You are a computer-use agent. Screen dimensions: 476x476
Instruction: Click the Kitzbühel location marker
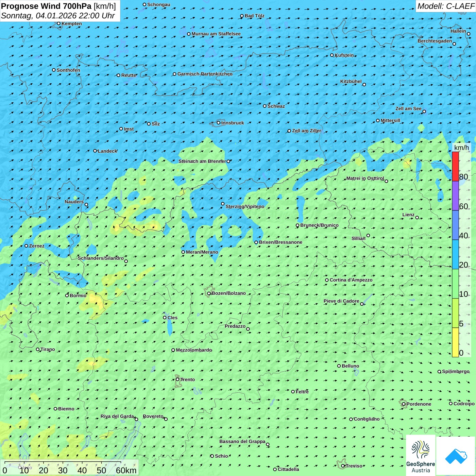(364, 85)
